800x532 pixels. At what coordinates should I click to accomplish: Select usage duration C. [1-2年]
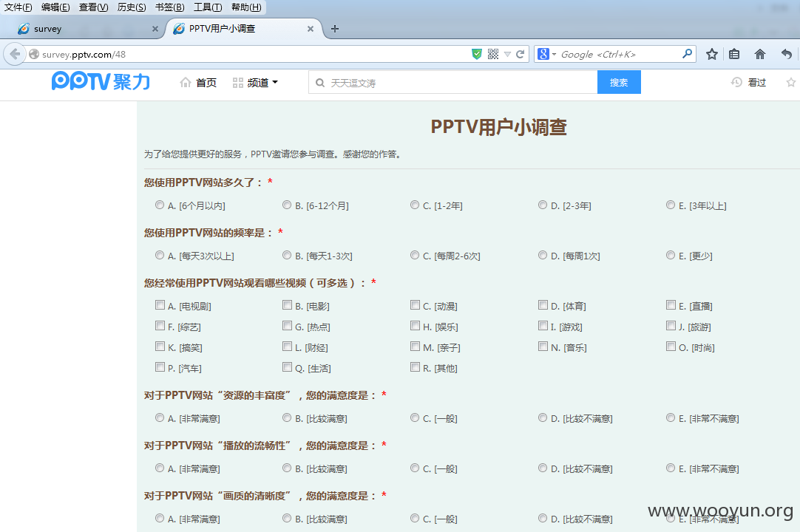pos(415,205)
